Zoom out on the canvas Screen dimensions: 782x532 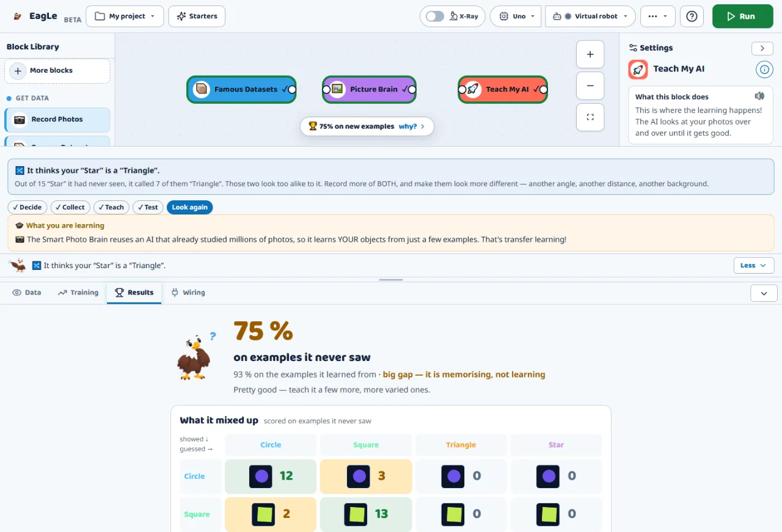coord(590,86)
